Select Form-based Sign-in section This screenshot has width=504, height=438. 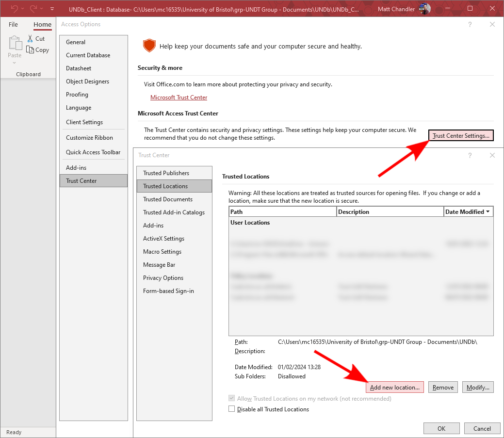[x=174, y=291]
